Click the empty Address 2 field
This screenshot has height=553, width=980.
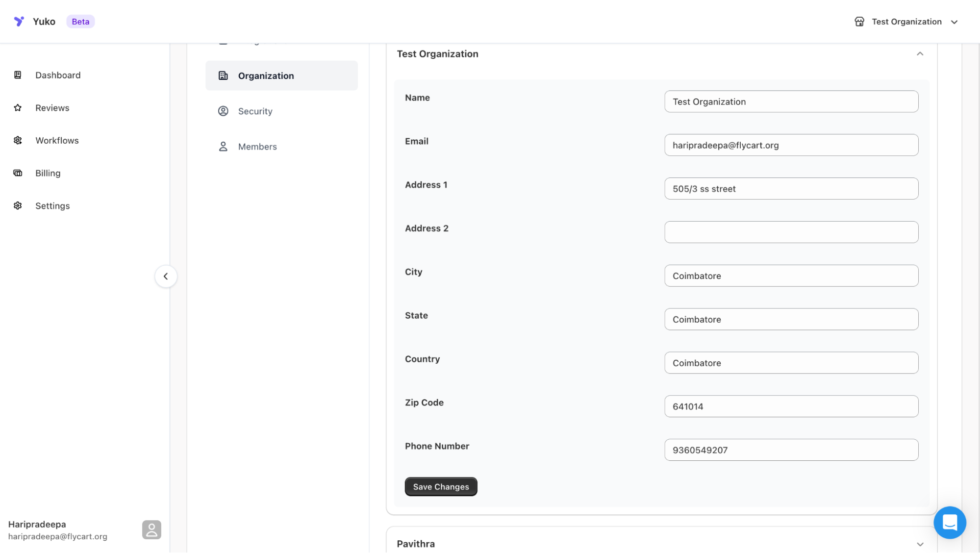791,232
